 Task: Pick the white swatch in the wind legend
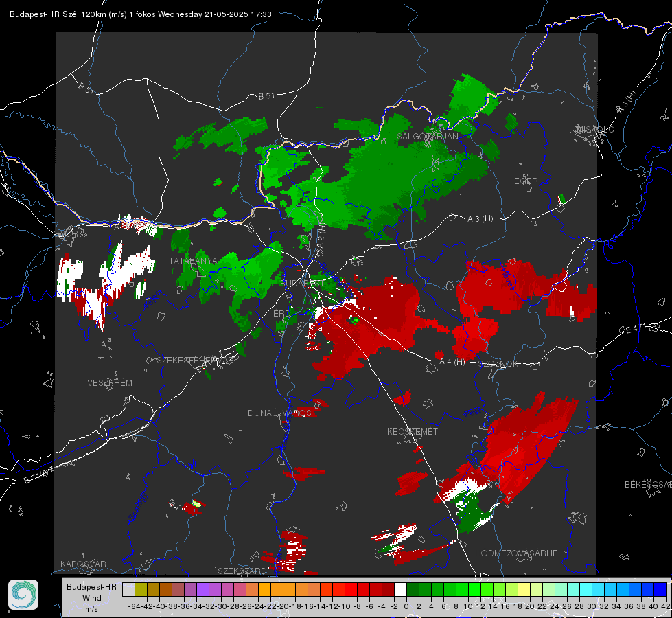click(400, 589)
